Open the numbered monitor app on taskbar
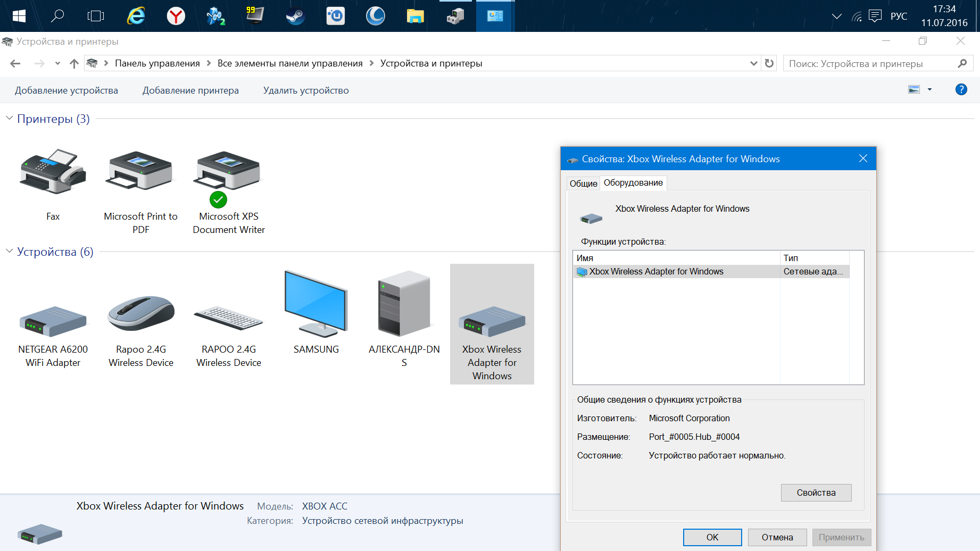980x551 pixels. pyautogui.click(x=255, y=16)
